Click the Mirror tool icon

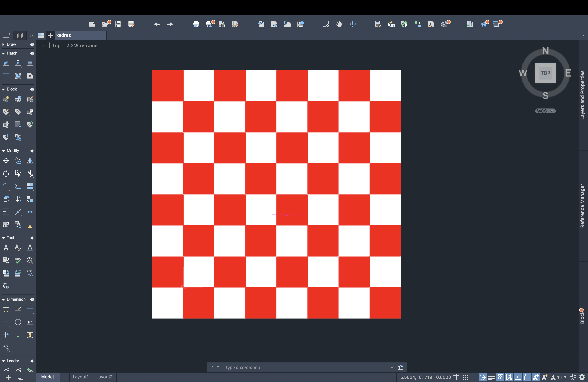tap(30, 161)
